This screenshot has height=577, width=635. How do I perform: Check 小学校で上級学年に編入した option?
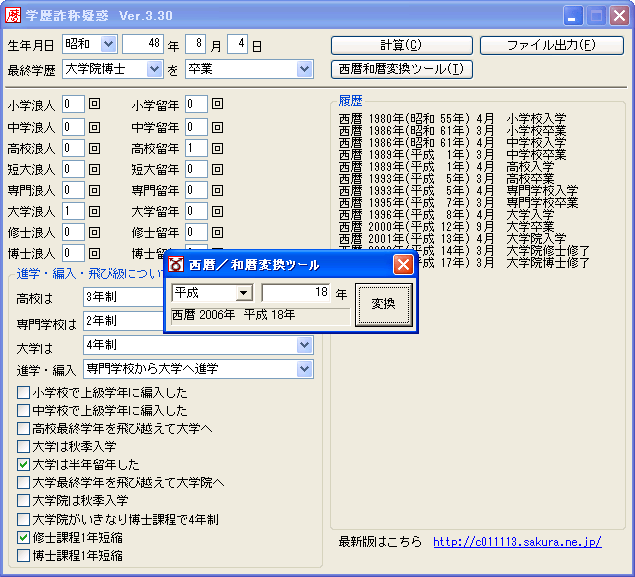(24, 393)
